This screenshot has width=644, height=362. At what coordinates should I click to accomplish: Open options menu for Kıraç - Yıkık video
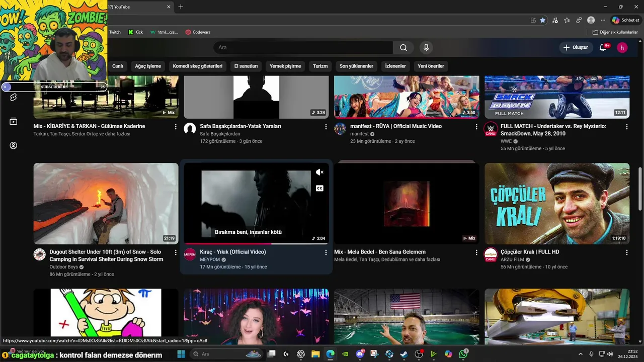point(326,252)
